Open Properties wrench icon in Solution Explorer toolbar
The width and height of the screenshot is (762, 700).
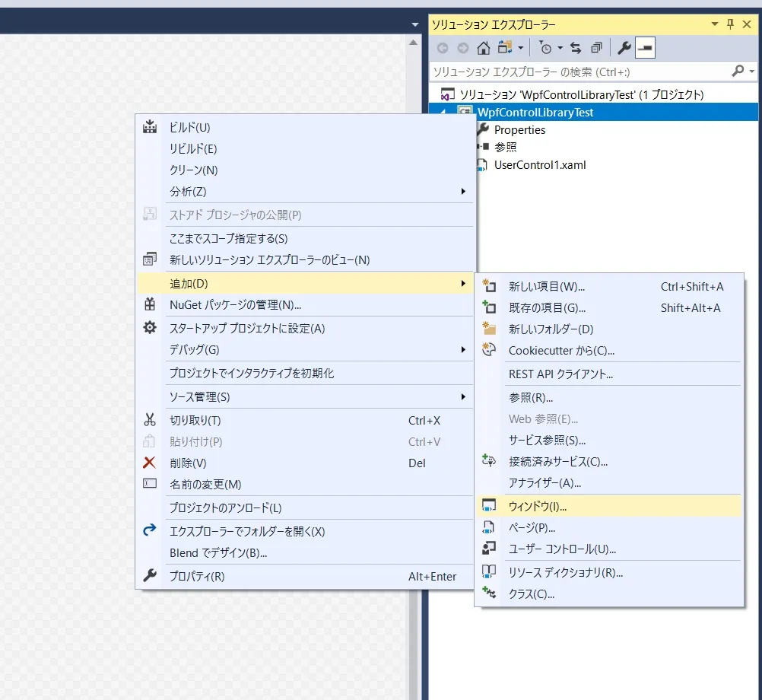624,48
